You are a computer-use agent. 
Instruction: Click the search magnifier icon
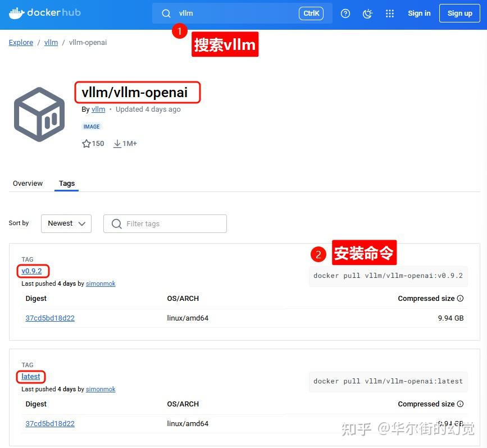(x=166, y=13)
